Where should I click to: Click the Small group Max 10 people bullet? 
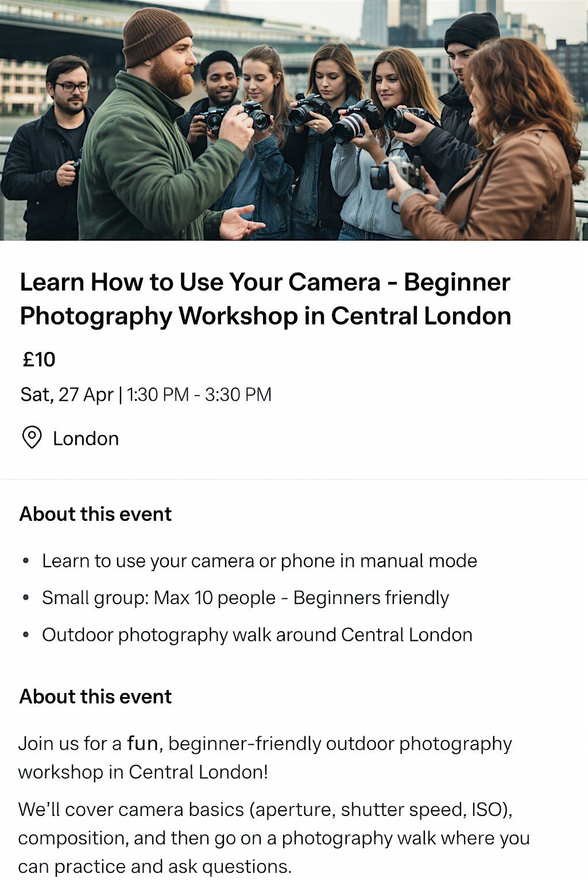click(245, 598)
